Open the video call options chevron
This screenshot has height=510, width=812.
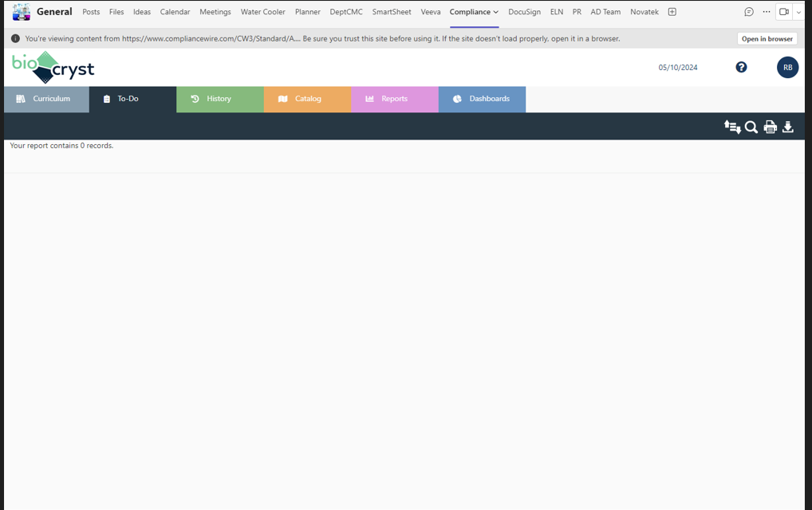point(798,11)
